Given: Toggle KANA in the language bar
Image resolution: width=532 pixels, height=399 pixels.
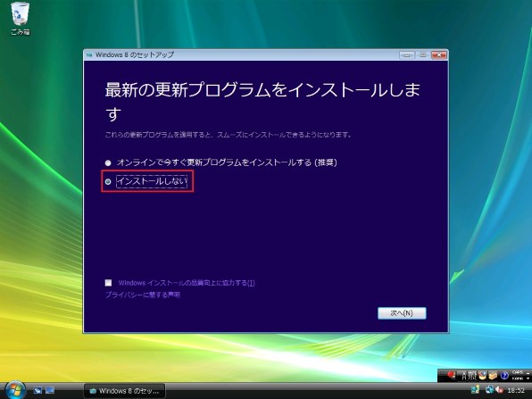Looking at the screenshot, I should pos(518,378).
